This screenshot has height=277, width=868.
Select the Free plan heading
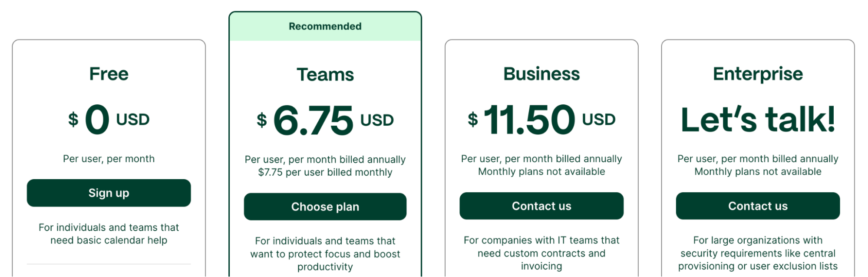[x=109, y=74]
